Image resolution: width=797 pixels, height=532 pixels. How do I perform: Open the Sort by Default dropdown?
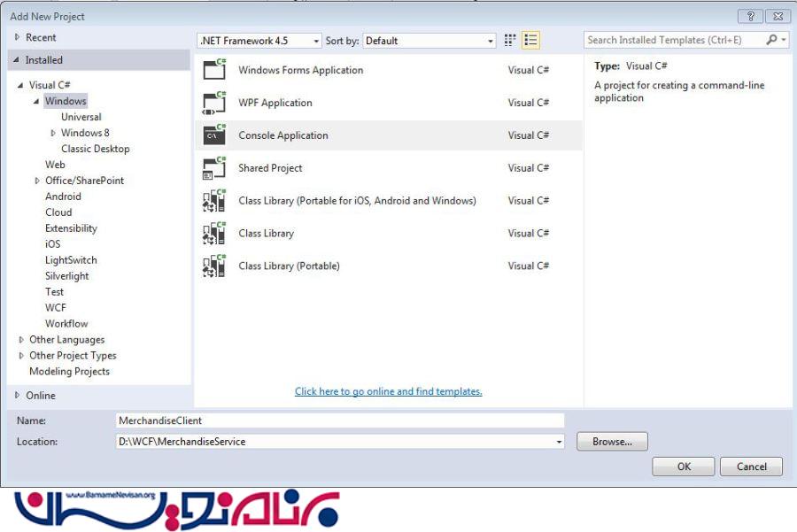[429, 41]
